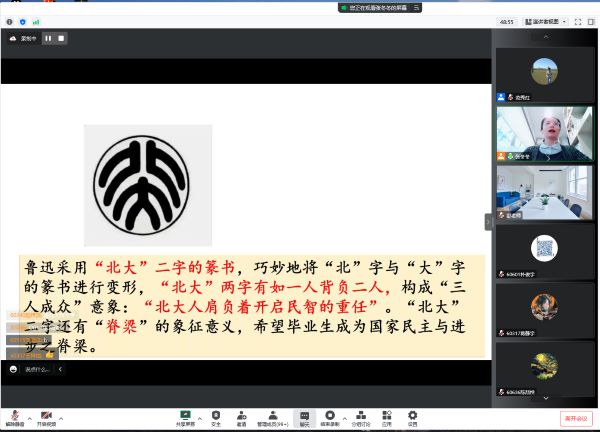Unmute the microphone in the toolbar
Viewport: 600px width, 432px height.
[x=15, y=416]
